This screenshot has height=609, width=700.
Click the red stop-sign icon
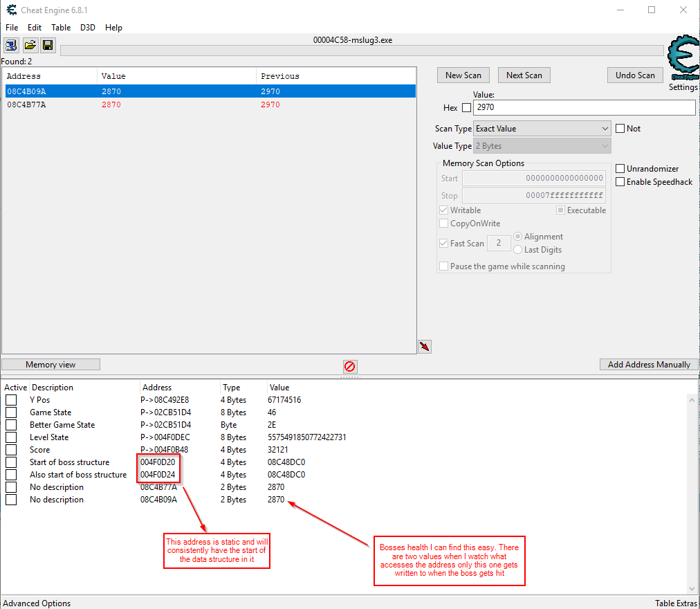349,366
